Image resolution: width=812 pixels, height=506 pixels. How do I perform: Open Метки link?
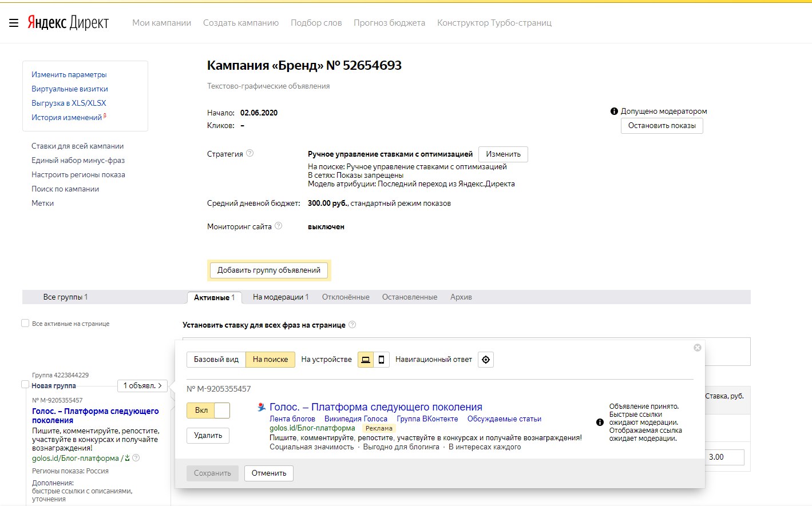click(x=43, y=203)
